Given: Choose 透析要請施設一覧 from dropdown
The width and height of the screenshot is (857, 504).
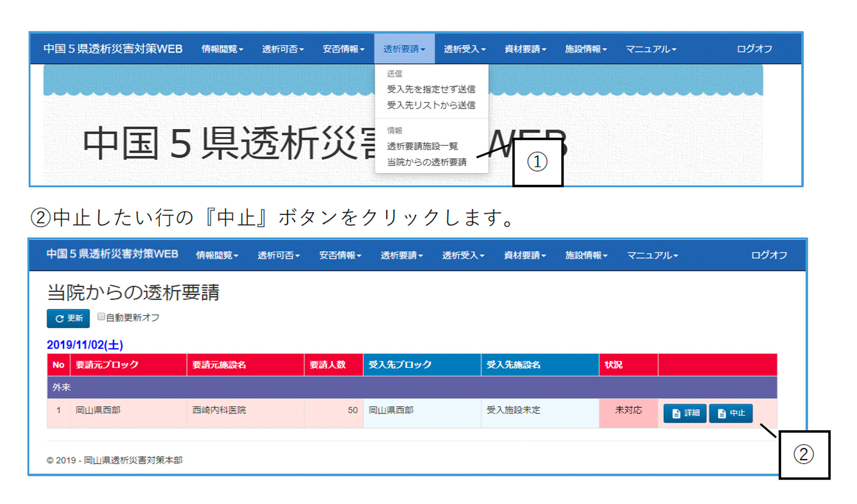Looking at the screenshot, I should coord(422,146).
